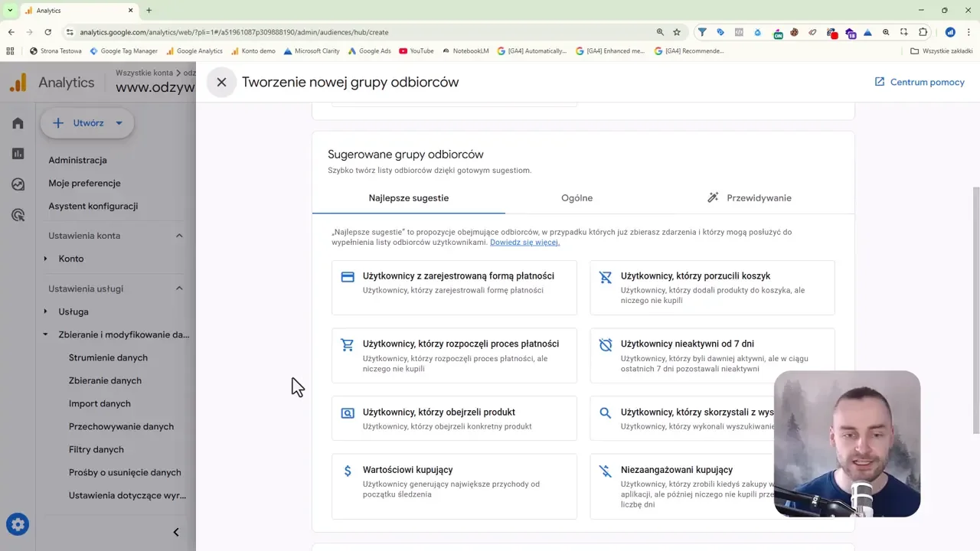Close the Analytics browser tab
Screen dimensions: 980x551
pos(131,11)
